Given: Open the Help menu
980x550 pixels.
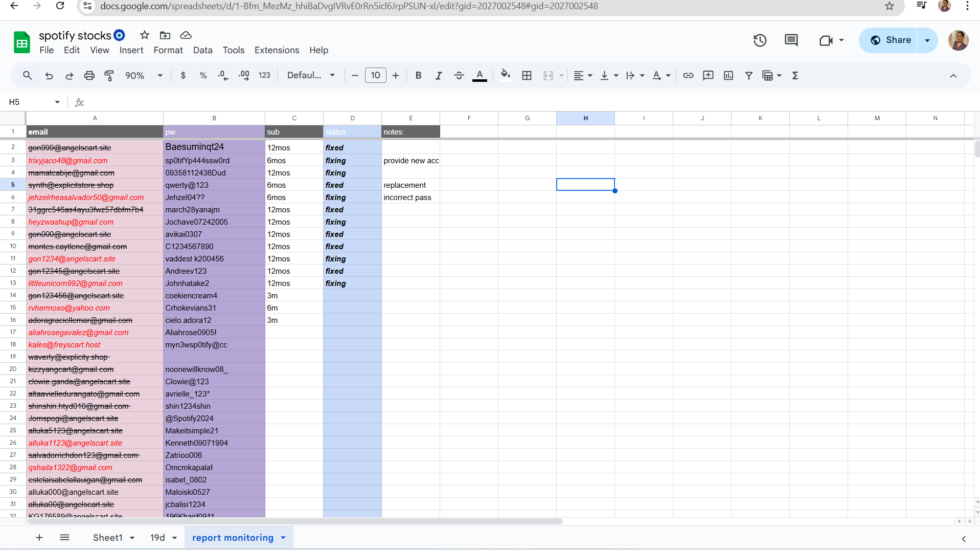Looking at the screenshot, I should (x=318, y=50).
